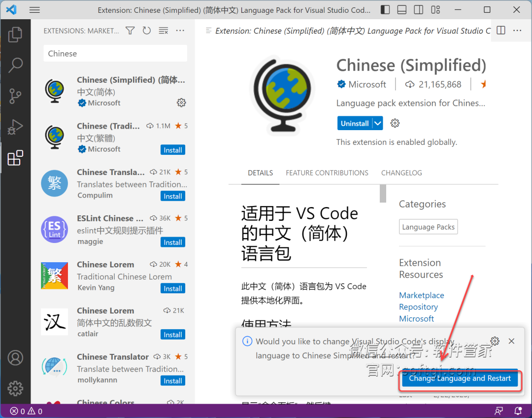Viewport: 532px width, 418px height.
Task: Open the Microsoft resource link
Action: tap(416, 318)
